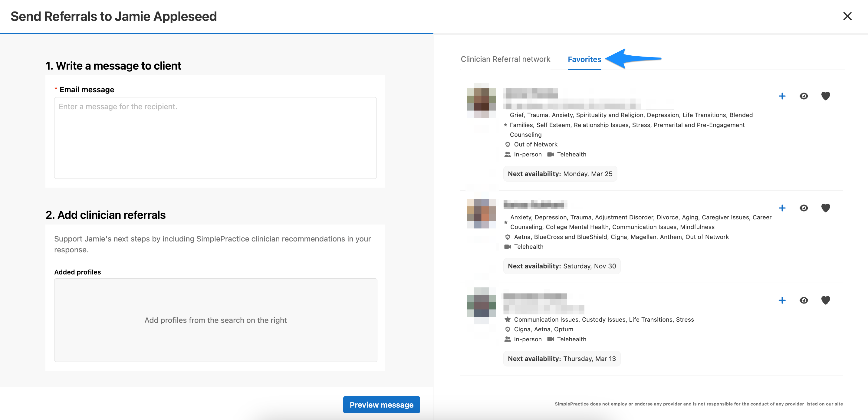Add the second clinician using the plus icon
Screen dimensions: 868x420
point(782,208)
